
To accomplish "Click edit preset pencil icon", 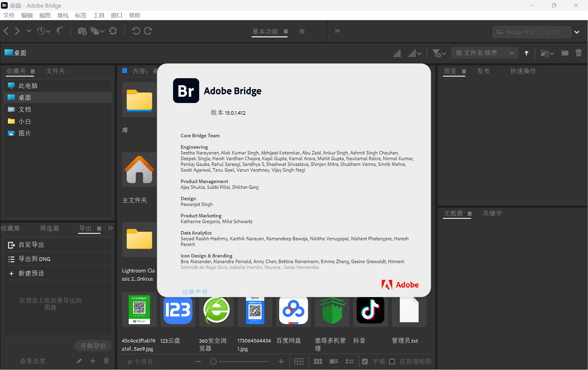I will coord(79,361).
